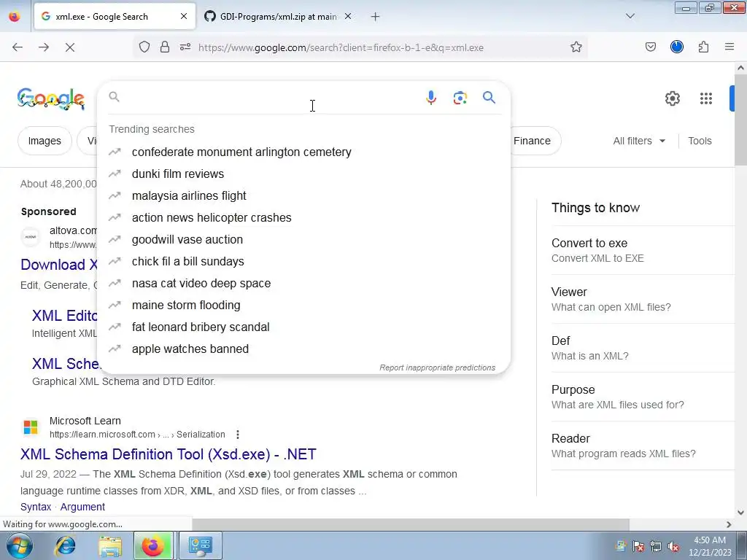Open the Argument sublink

[82, 507]
